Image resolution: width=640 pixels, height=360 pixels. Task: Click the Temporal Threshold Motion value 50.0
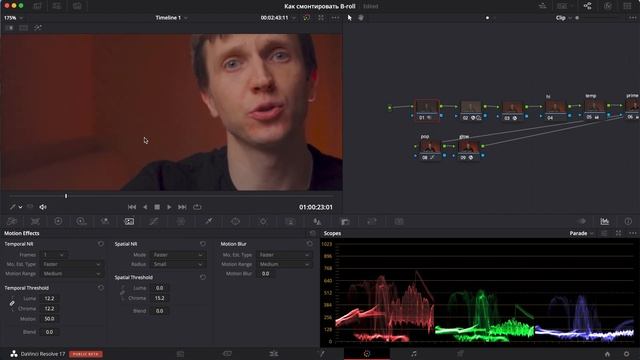click(x=49, y=319)
